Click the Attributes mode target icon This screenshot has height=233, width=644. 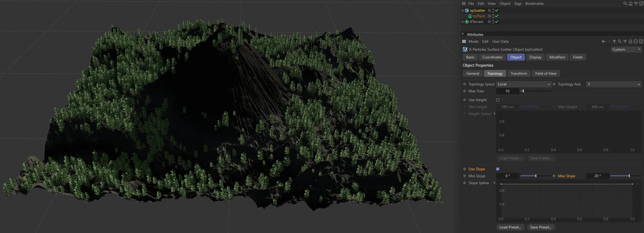pyautogui.click(x=636, y=41)
